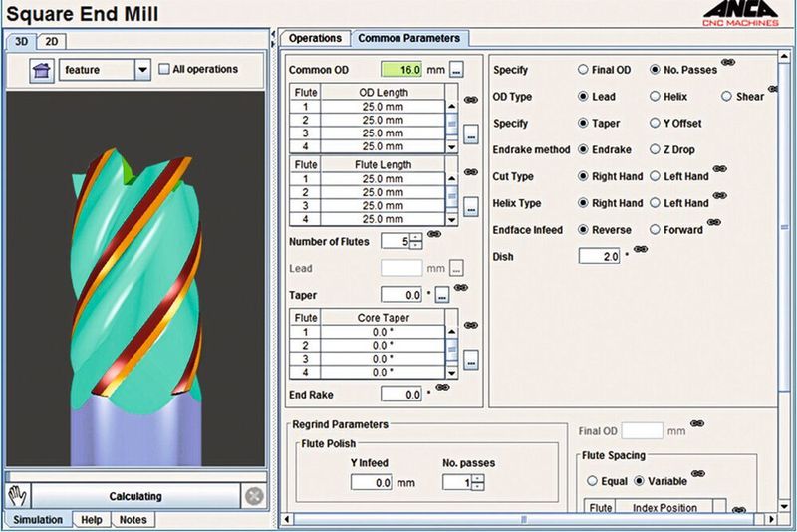Open the Notes tab at the bottom
This screenshot has width=797, height=532.
133,520
